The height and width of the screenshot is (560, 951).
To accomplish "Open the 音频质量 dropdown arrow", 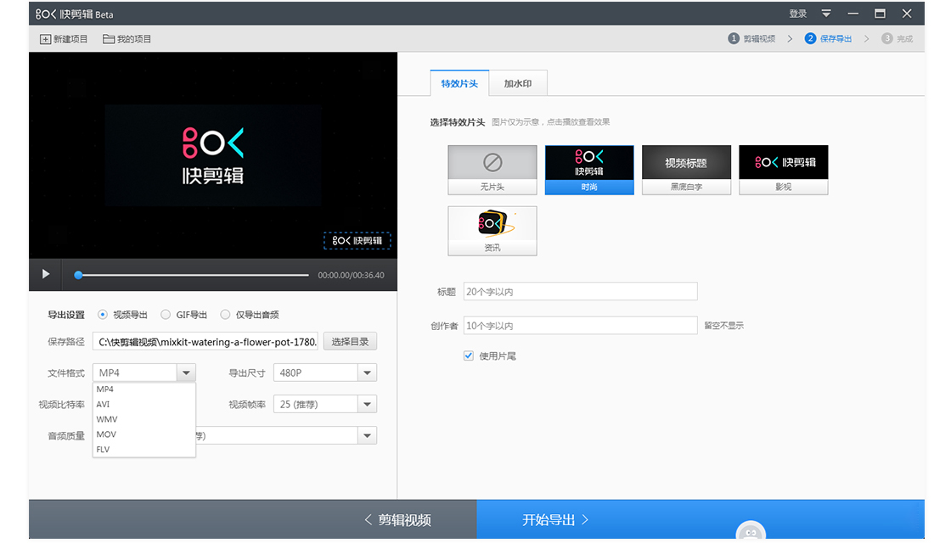I will [367, 436].
